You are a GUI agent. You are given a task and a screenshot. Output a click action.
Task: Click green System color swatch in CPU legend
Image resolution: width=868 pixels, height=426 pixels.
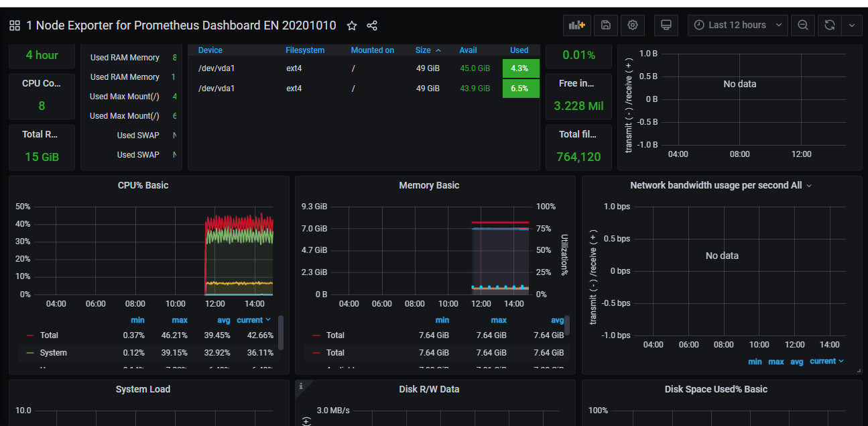(30, 353)
